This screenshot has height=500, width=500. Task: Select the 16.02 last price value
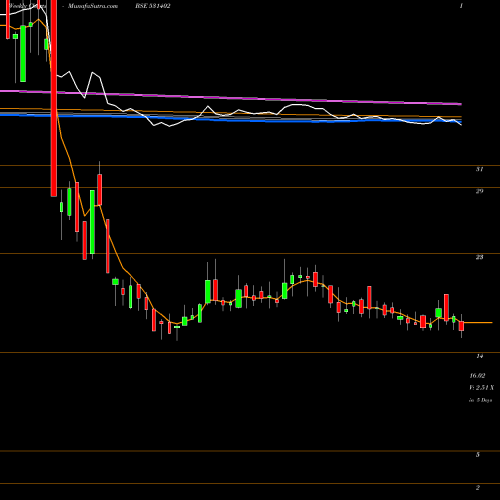click(x=477, y=376)
